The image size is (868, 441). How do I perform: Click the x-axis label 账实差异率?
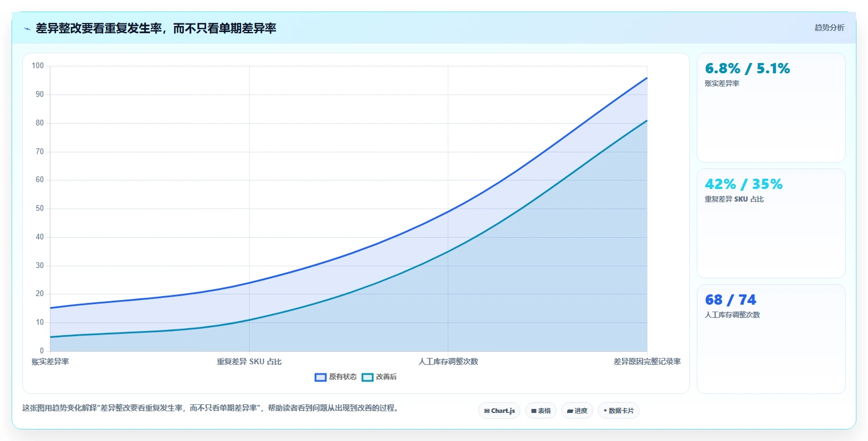pos(50,361)
